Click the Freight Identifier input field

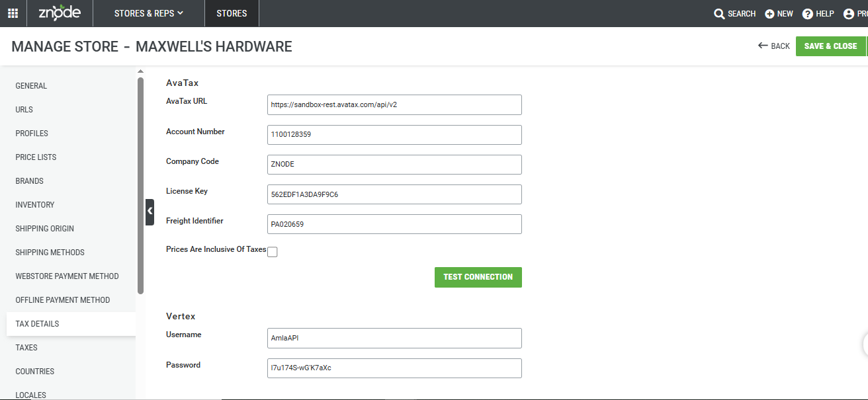coord(394,224)
